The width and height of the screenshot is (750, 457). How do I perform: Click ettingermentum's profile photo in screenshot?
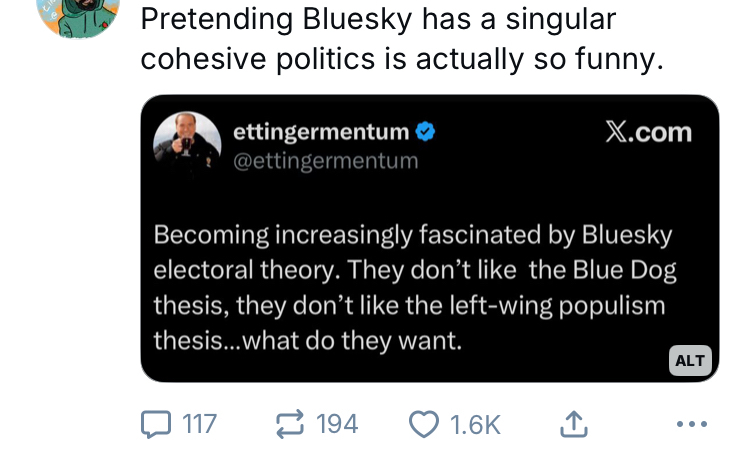[187, 144]
